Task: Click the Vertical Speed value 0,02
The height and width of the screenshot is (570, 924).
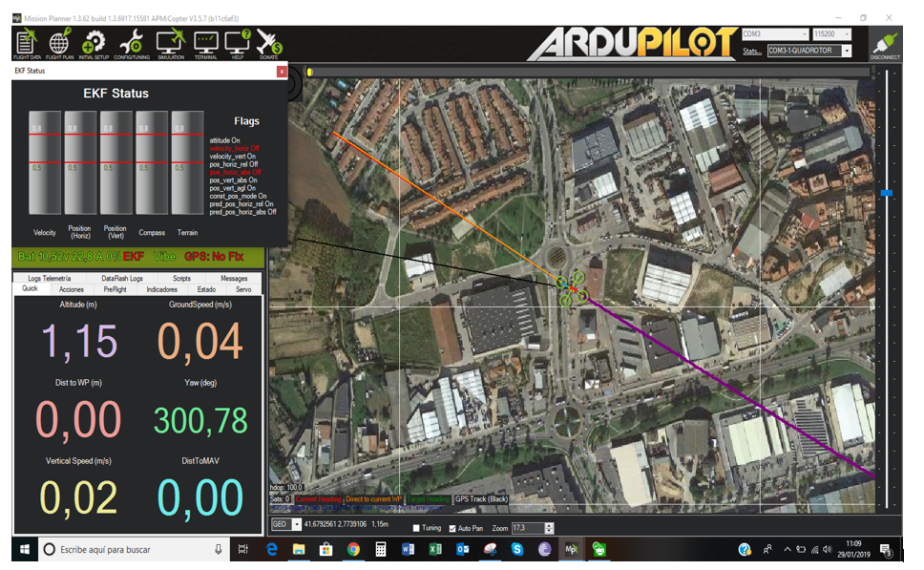Action: pos(78,497)
